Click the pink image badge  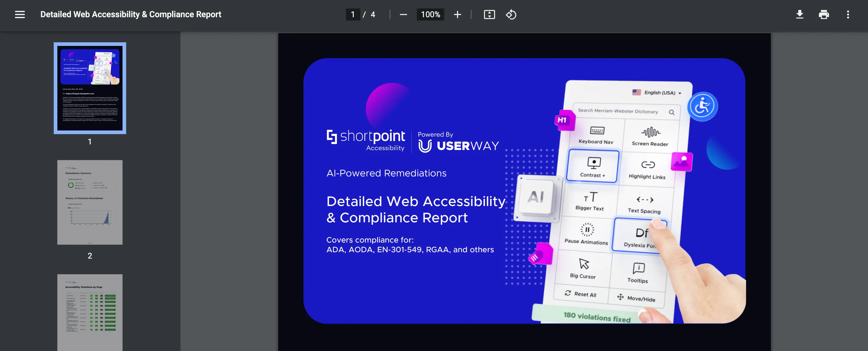[x=682, y=162]
